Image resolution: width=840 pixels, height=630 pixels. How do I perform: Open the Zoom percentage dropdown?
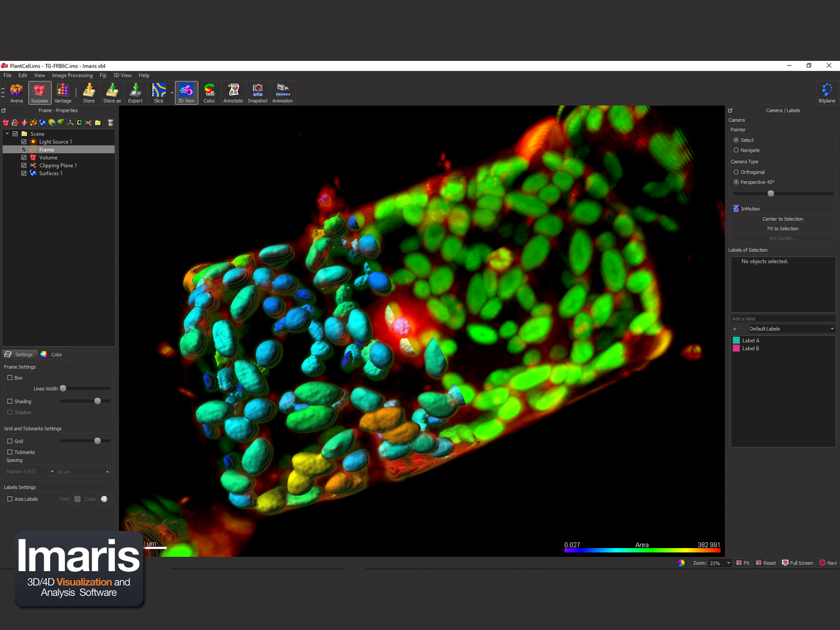(x=728, y=563)
